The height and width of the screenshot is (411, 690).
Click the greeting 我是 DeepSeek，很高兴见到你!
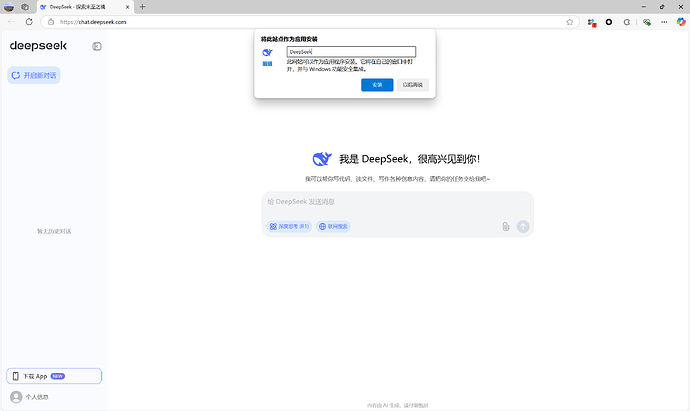[x=409, y=159]
